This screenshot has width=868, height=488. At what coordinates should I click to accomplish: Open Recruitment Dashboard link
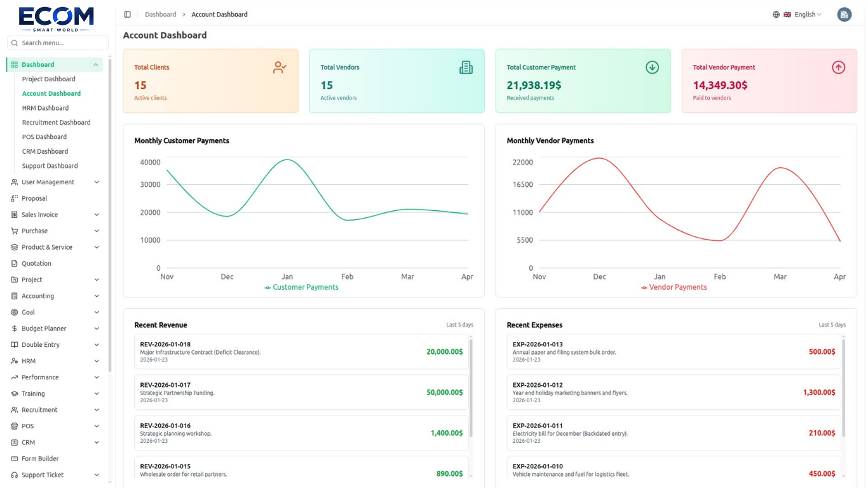(x=57, y=123)
